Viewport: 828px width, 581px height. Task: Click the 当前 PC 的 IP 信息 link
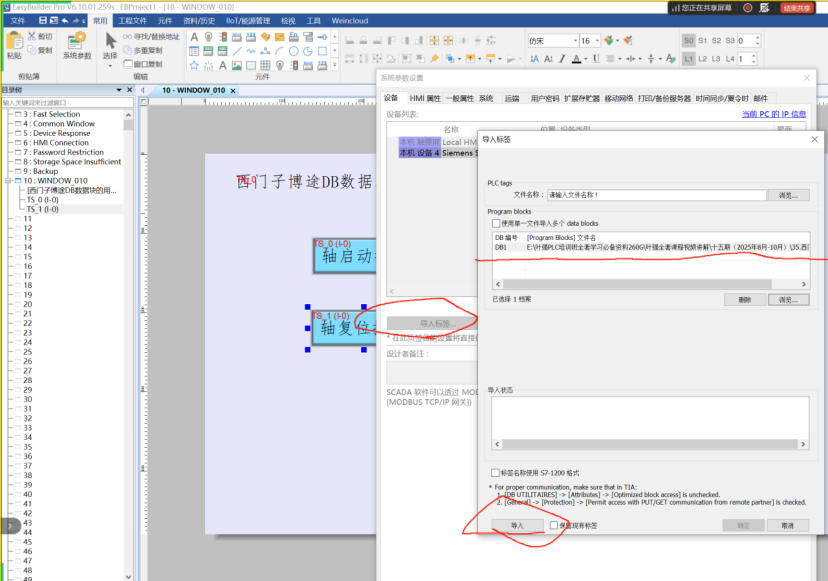[x=774, y=114]
